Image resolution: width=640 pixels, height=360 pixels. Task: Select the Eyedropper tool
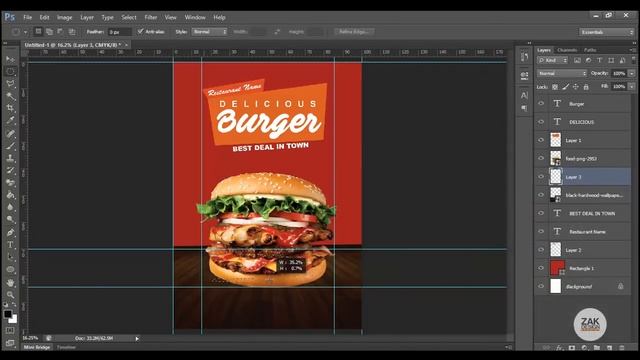10,120
